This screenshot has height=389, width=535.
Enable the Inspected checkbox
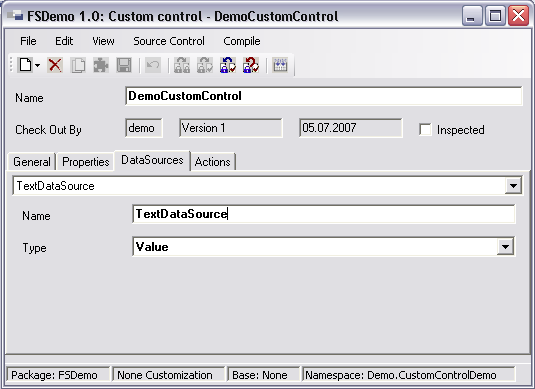(425, 130)
